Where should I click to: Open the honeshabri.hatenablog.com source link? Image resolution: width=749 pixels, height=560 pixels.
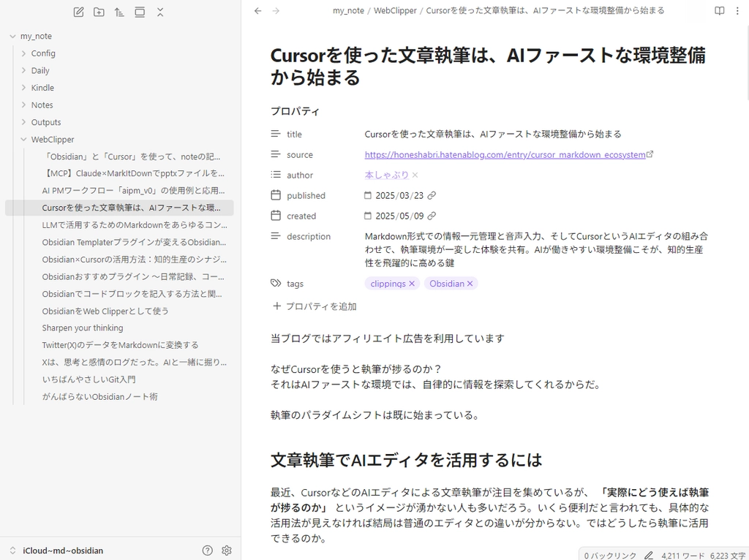(x=505, y=155)
